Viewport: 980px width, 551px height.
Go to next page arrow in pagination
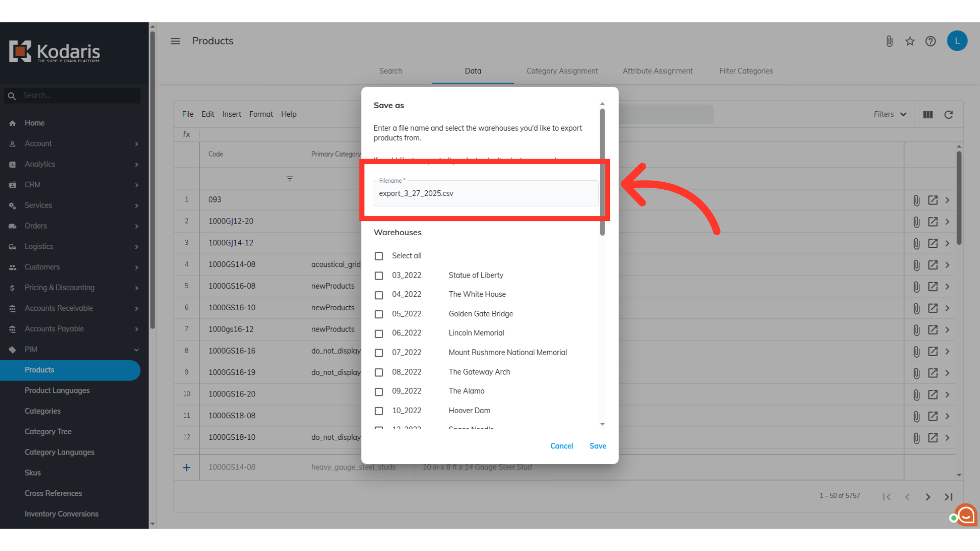click(928, 497)
